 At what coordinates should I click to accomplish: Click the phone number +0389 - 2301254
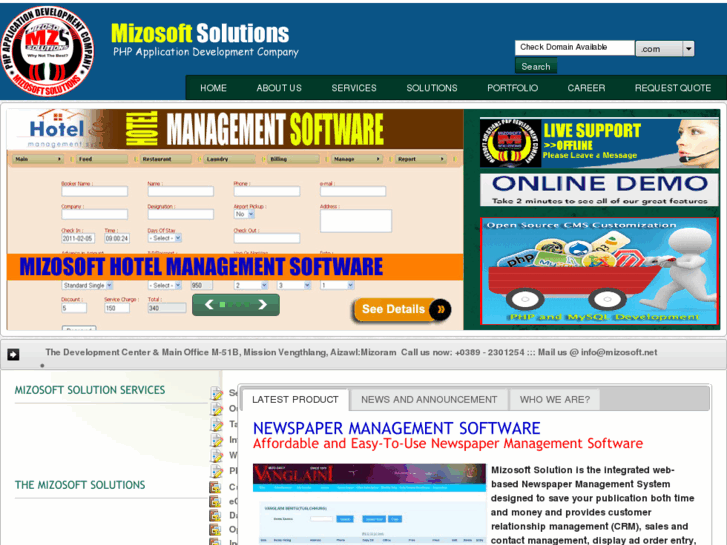coord(490,353)
